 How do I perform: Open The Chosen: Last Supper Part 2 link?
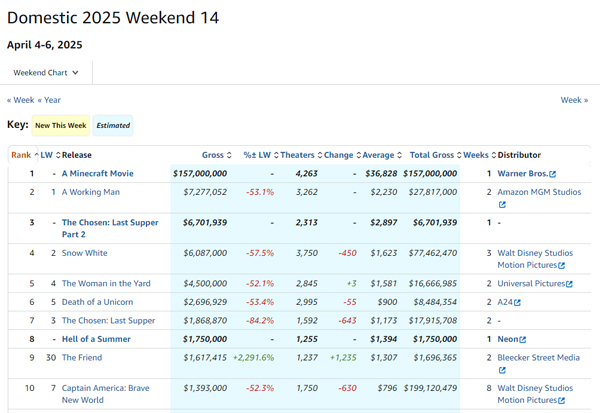110,229
